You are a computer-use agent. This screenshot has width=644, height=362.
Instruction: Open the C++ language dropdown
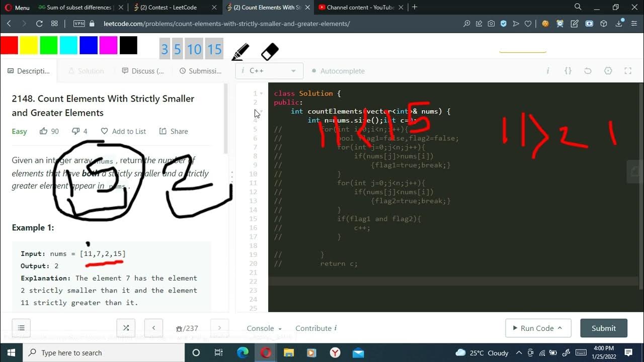click(x=269, y=71)
